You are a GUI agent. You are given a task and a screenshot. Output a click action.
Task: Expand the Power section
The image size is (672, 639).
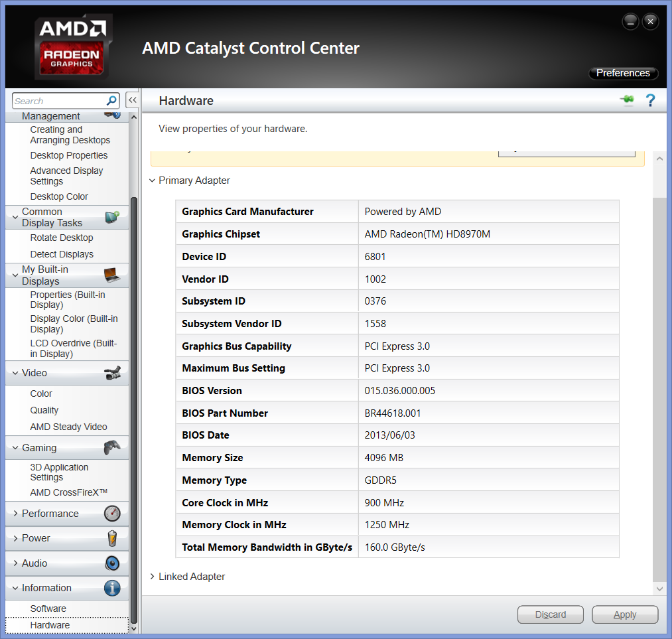[15, 538]
